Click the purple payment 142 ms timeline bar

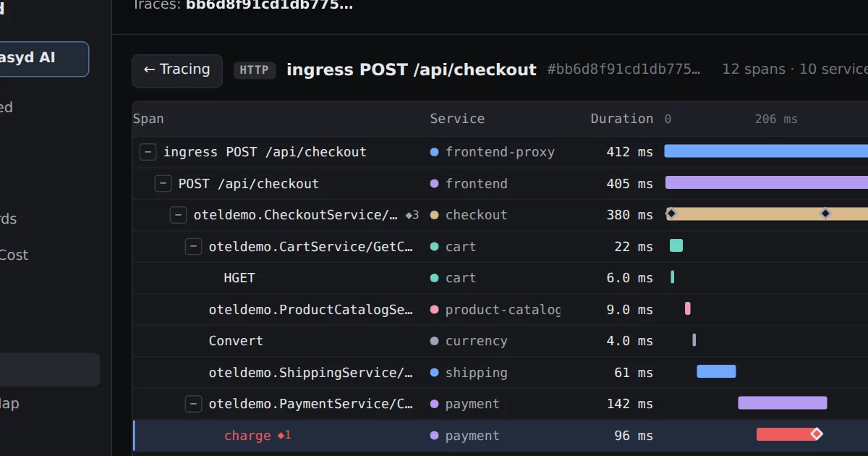[783, 402]
